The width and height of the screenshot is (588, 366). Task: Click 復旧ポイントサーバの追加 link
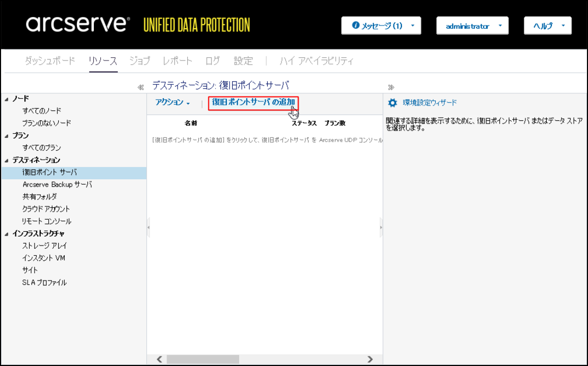pos(253,102)
